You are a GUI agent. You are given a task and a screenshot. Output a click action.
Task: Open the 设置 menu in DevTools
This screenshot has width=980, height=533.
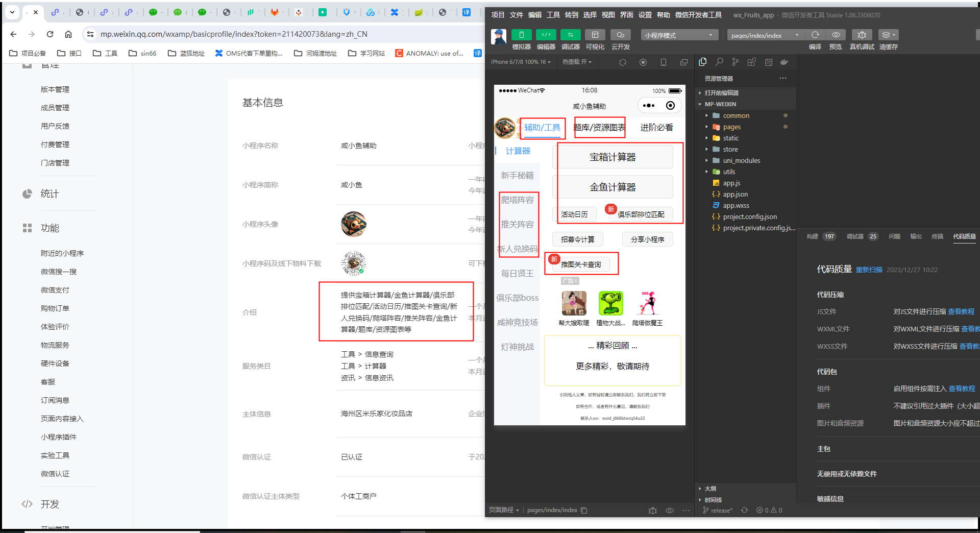pyautogui.click(x=645, y=15)
